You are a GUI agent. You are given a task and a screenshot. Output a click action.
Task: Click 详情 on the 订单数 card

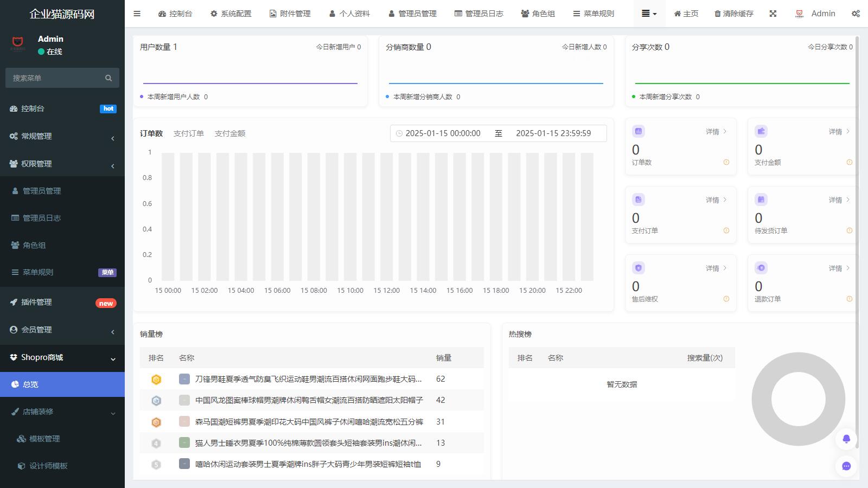click(x=713, y=131)
